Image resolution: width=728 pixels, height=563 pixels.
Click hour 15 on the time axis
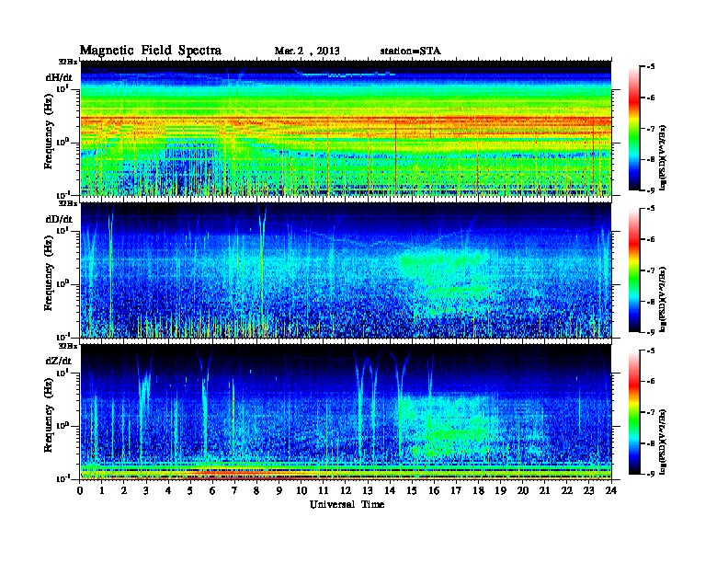[x=412, y=491]
